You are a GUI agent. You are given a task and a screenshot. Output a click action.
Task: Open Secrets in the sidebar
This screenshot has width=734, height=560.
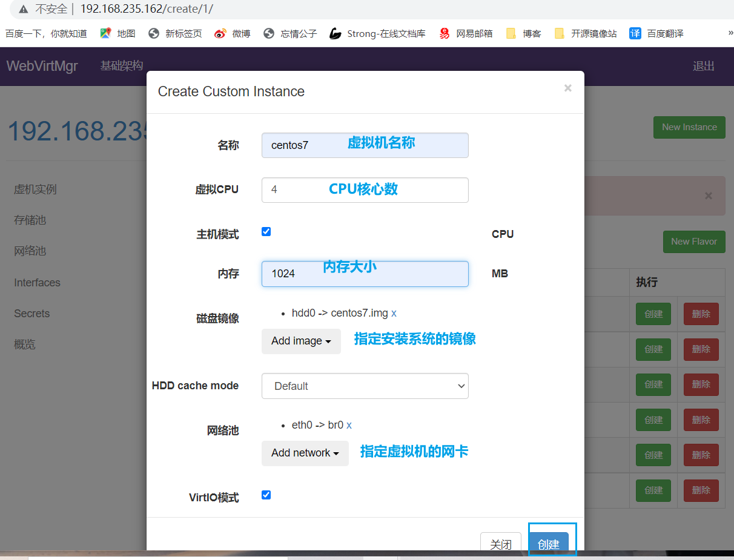(32, 314)
